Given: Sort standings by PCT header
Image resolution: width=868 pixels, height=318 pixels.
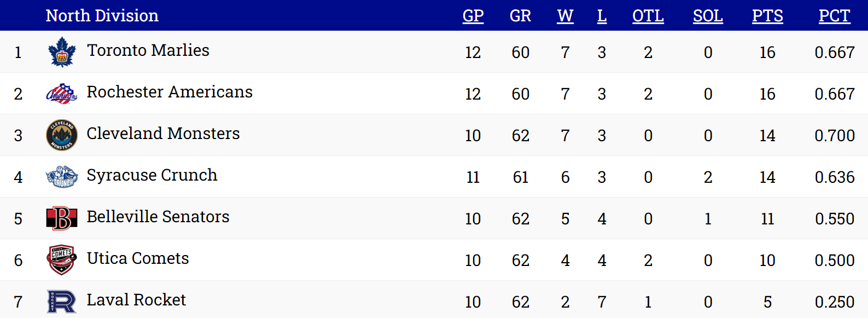Looking at the screenshot, I should click(834, 16).
